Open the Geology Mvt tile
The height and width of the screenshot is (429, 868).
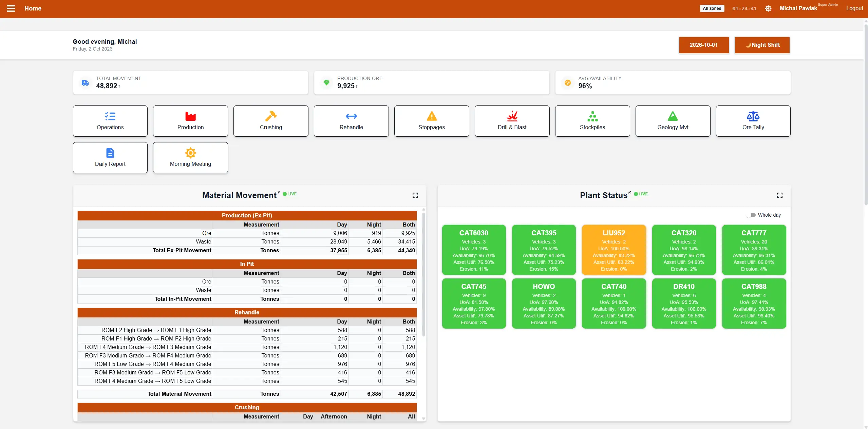[673, 121]
